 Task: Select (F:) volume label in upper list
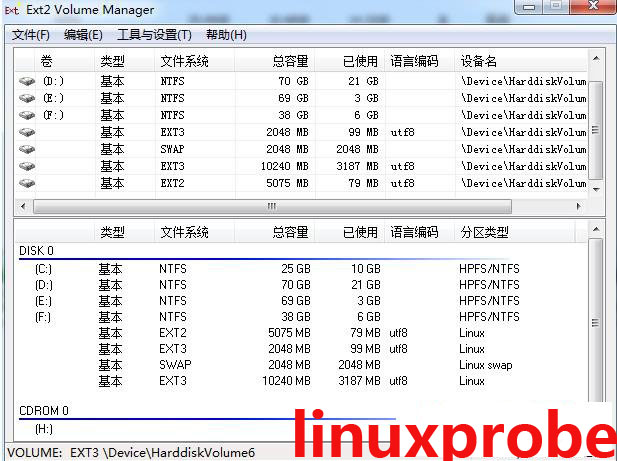pyautogui.click(x=54, y=115)
